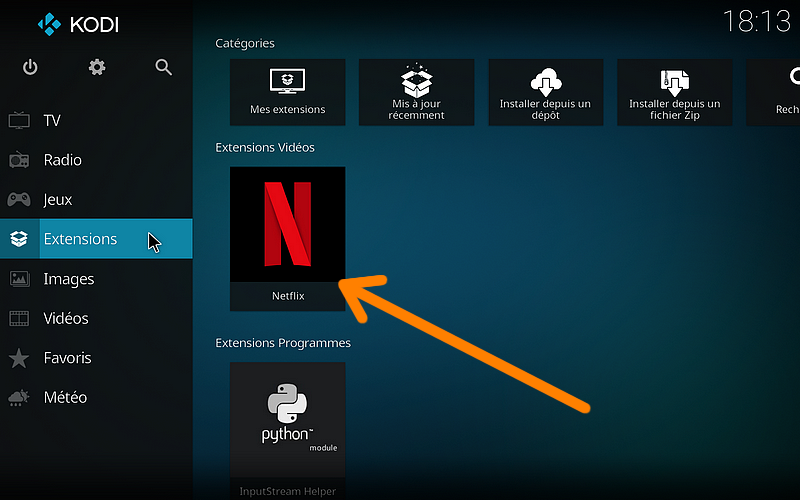Open Kodi settings gear
This screenshot has height=500, width=800.
coord(97,67)
